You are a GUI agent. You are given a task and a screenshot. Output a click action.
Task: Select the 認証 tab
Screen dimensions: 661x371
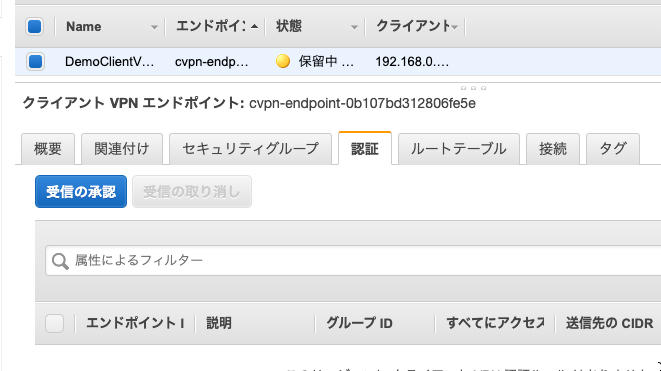click(365, 148)
